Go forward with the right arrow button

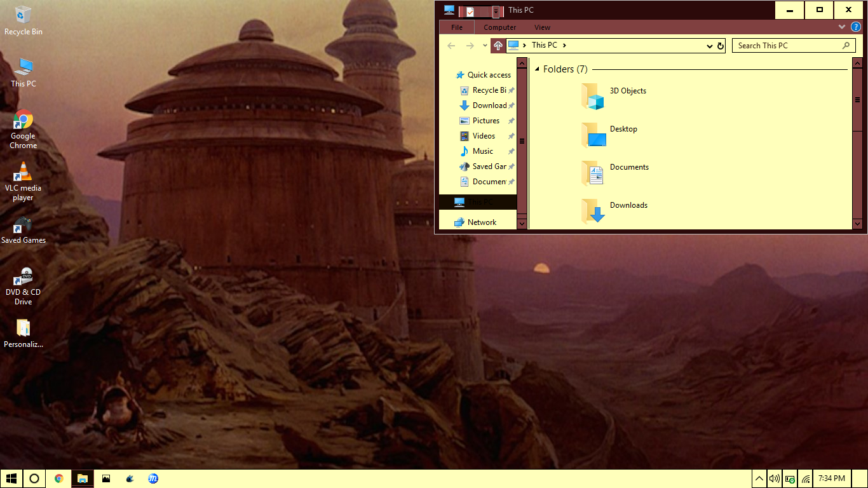[x=470, y=46]
